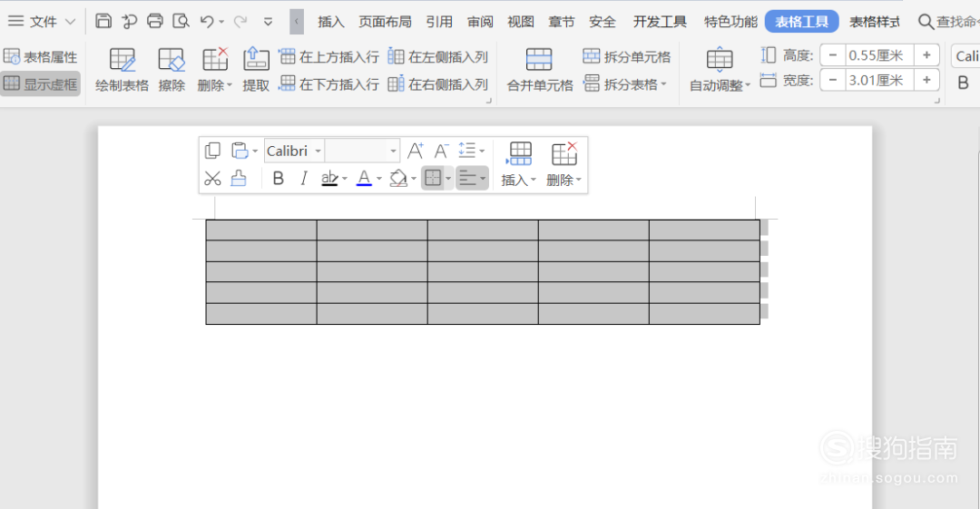Open print preview icon
This screenshot has width=980, height=509.
pos(181,21)
